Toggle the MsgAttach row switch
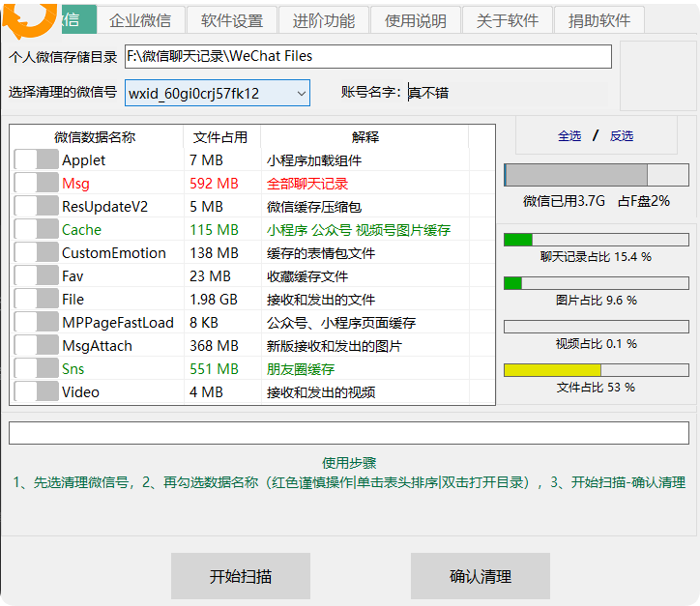The image size is (700, 606). click(x=36, y=345)
